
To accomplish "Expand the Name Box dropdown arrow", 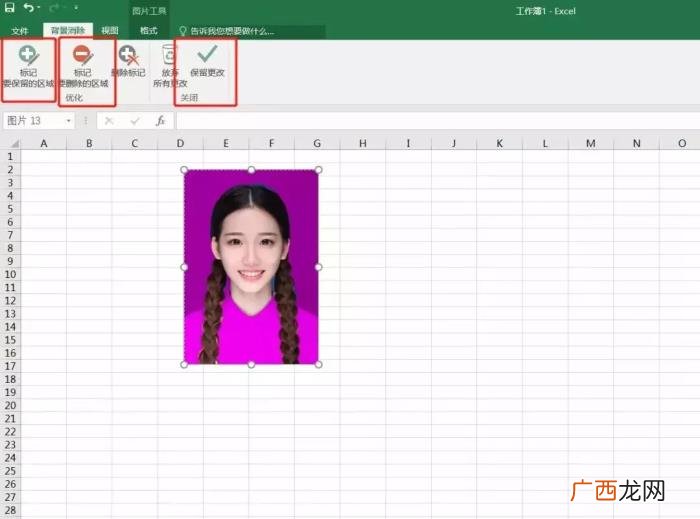I will click(68, 121).
